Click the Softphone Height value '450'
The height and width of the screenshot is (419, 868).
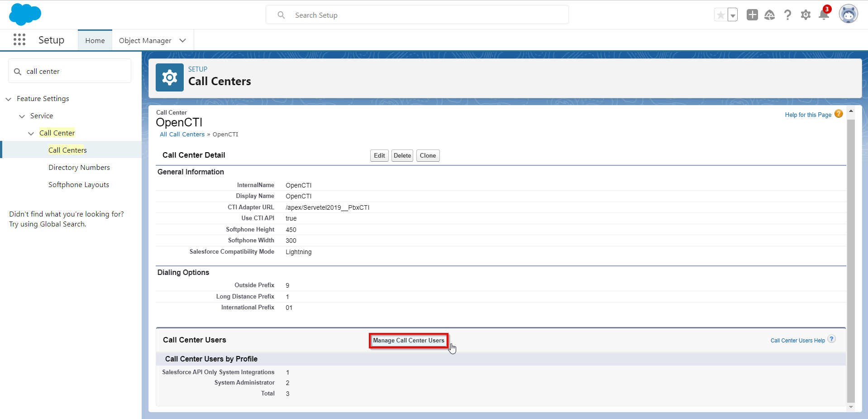pyautogui.click(x=291, y=230)
